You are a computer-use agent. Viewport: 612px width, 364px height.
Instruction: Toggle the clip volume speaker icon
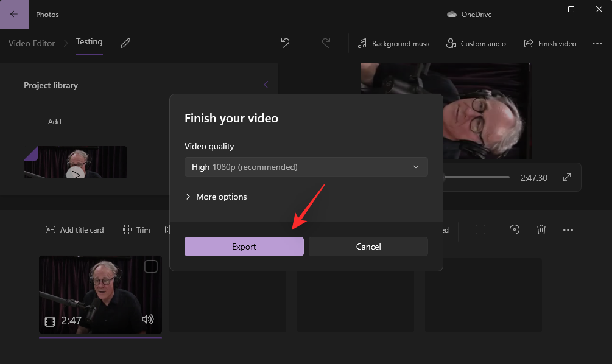click(x=147, y=320)
